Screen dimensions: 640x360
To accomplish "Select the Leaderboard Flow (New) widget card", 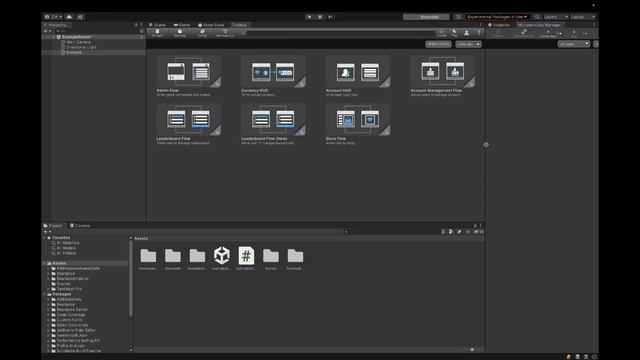I will [273, 124].
